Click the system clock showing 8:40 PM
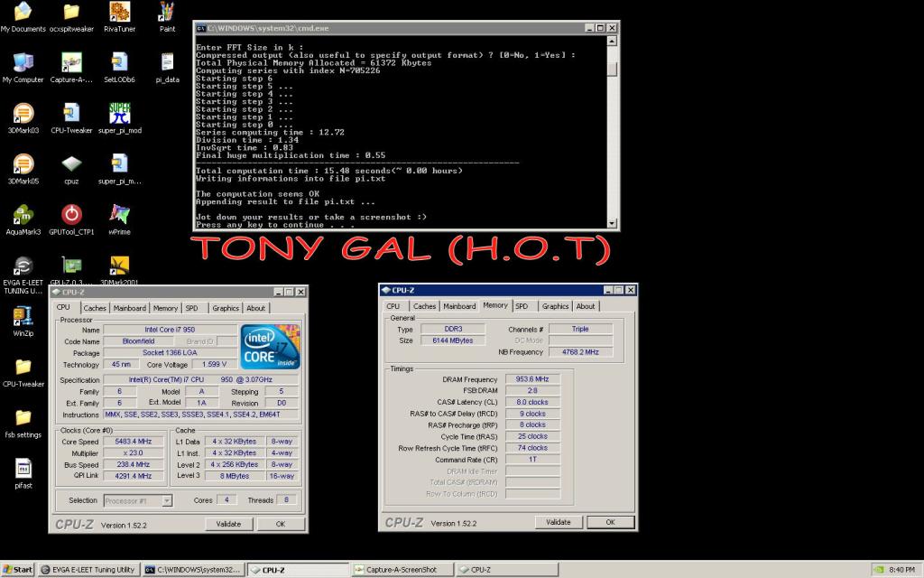 (x=901, y=570)
